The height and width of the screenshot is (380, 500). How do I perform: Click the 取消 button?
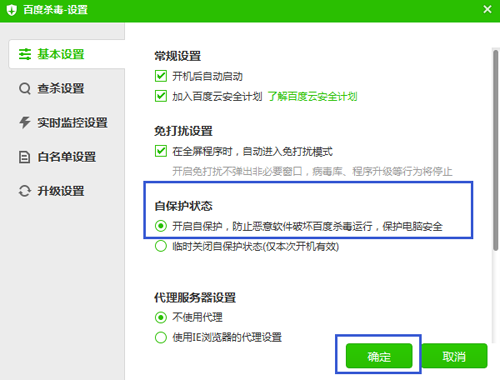click(454, 356)
